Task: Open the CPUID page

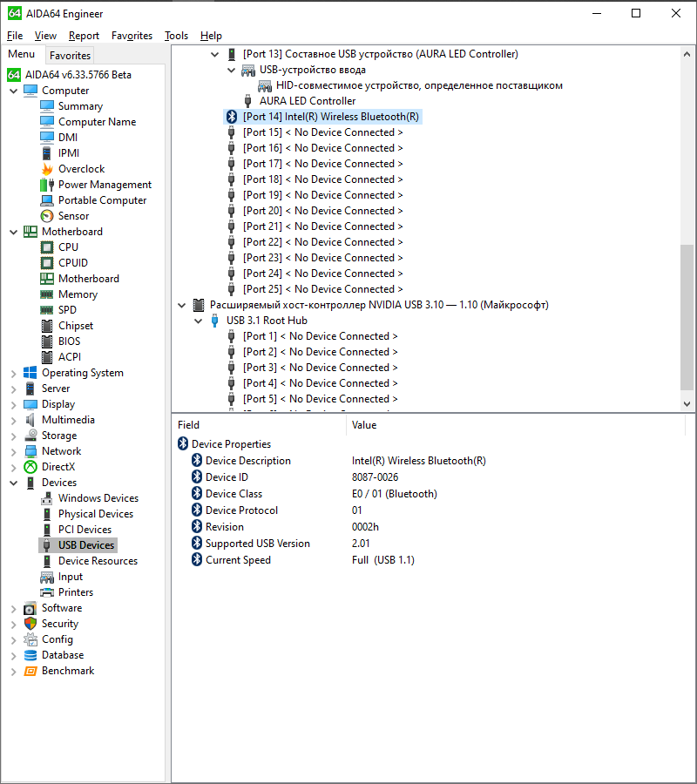Action: click(x=75, y=262)
